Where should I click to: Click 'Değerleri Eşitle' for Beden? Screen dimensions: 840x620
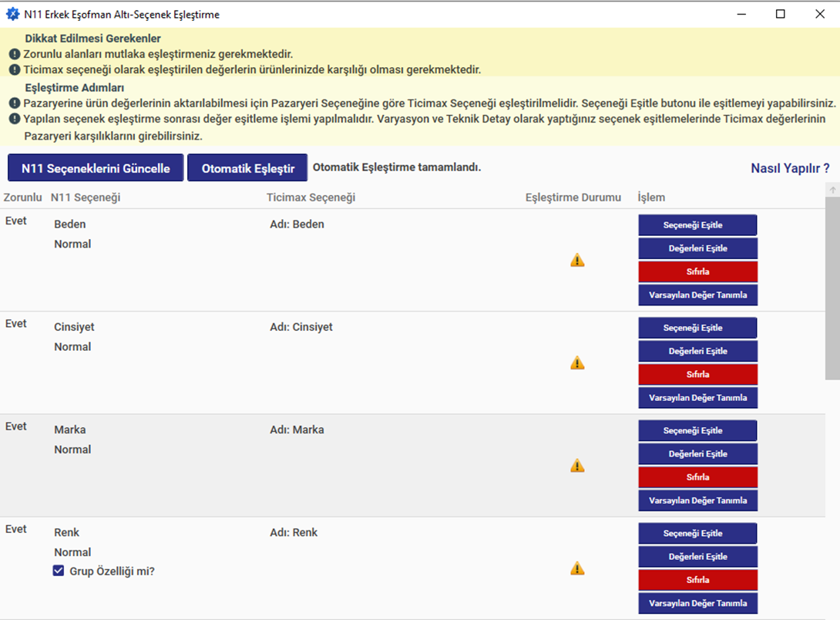(697, 248)
